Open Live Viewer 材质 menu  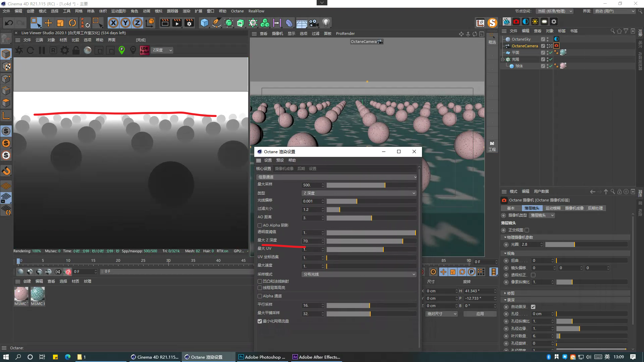coord(63,40)
